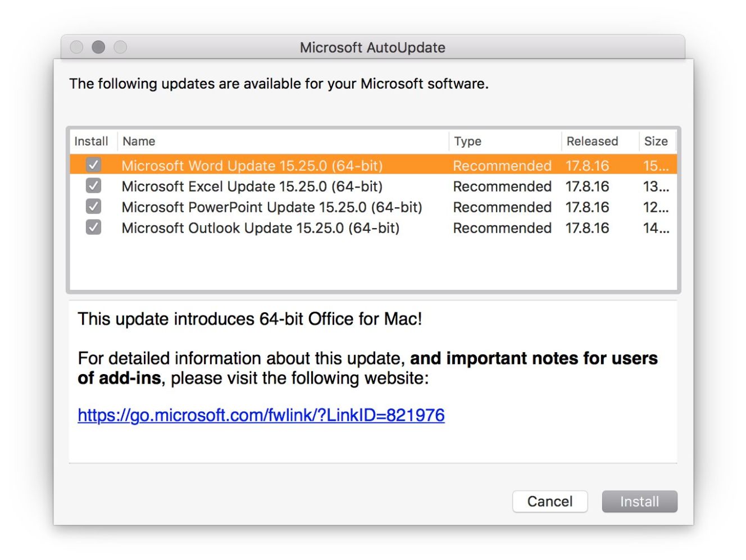Screen dimensions: 746x560
Task: Click the Install column header
Action: click(x=93, y=141)
